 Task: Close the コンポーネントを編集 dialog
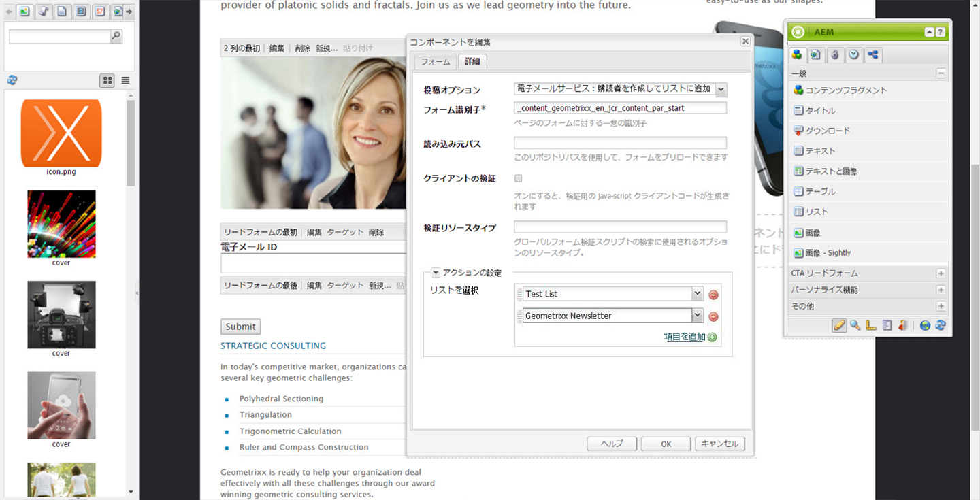pos(745,41)
